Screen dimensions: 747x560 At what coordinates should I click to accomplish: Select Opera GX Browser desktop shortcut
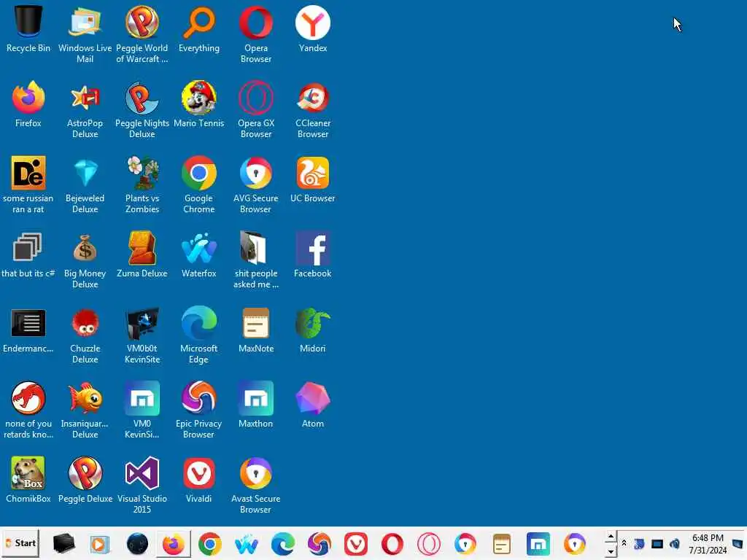click(256, 109)
